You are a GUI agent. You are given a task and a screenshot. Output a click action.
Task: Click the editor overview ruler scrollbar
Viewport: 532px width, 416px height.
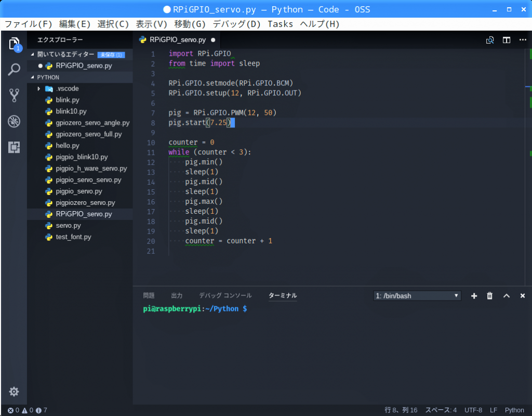528,167
